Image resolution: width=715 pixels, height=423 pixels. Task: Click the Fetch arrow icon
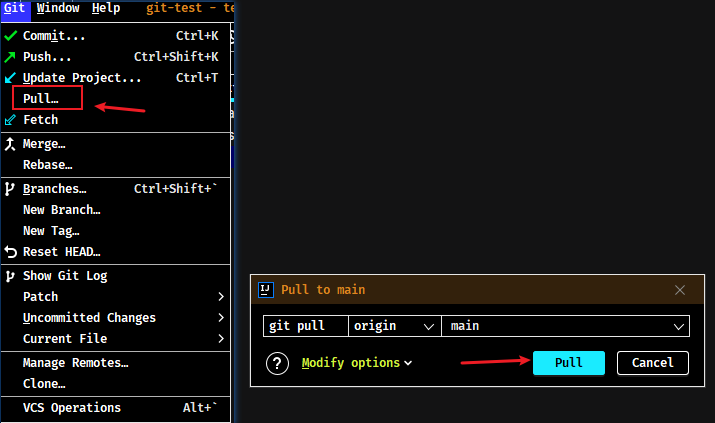(x=10, y=120)
